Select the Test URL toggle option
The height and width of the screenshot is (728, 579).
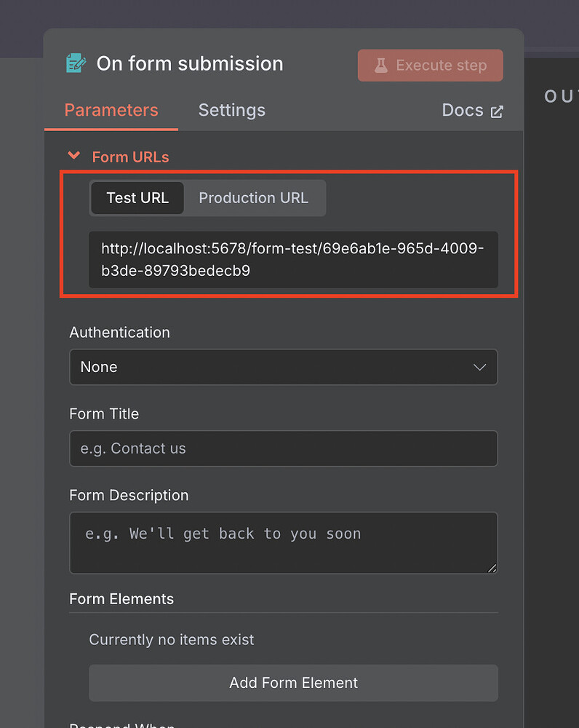click(137, 198)
